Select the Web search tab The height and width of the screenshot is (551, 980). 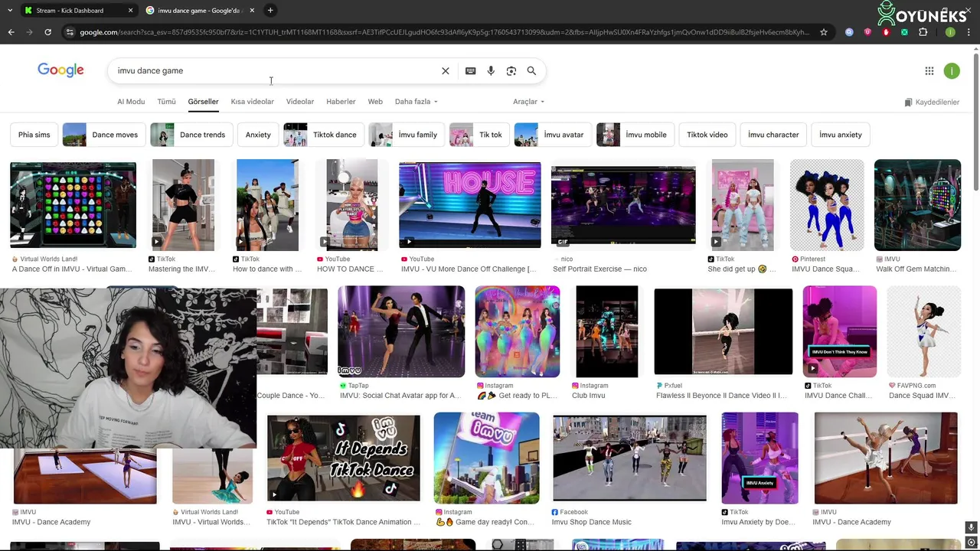tap(375, 102)
